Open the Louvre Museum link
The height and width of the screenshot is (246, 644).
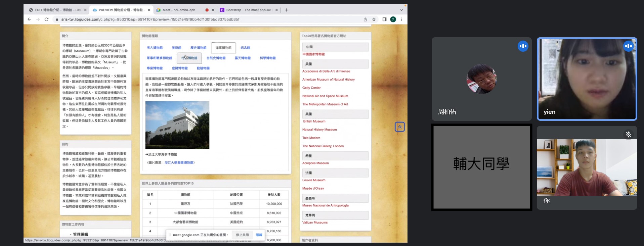click(x=314, y=180)
